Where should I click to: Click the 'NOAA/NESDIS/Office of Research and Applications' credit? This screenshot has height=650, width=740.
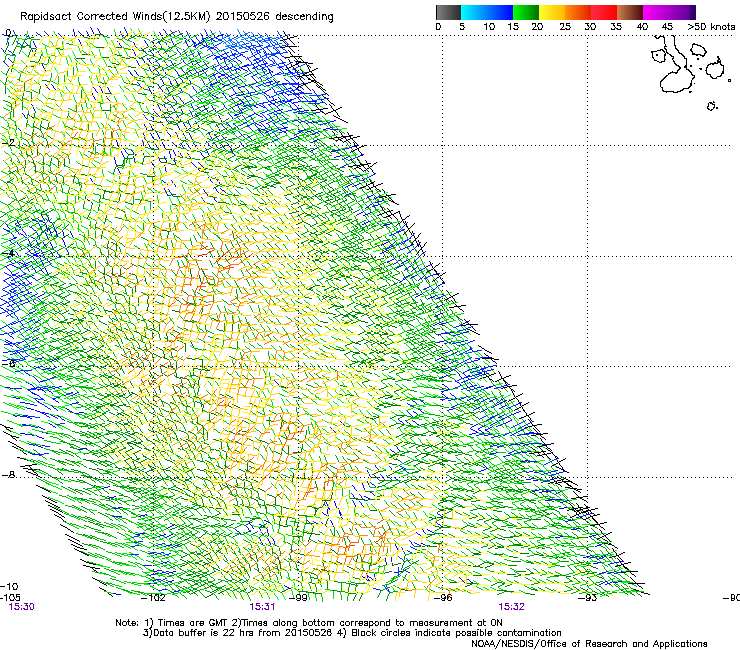pyautogui.click(x=589, y=644)
